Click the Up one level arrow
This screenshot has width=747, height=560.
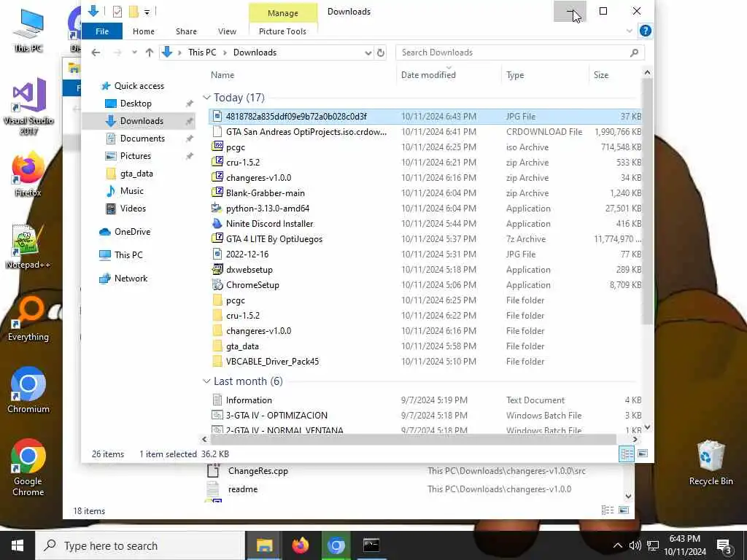[150, 52]
